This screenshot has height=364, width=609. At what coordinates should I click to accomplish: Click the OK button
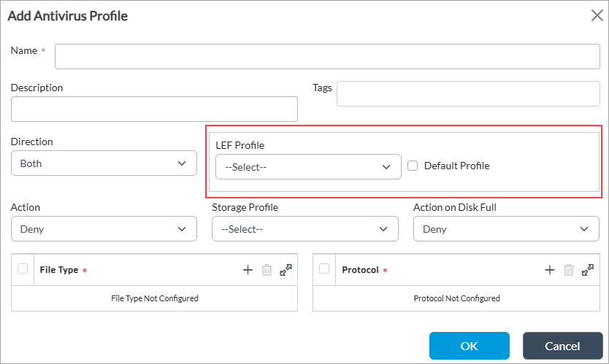pyautogui.click(x=469, y=346)
